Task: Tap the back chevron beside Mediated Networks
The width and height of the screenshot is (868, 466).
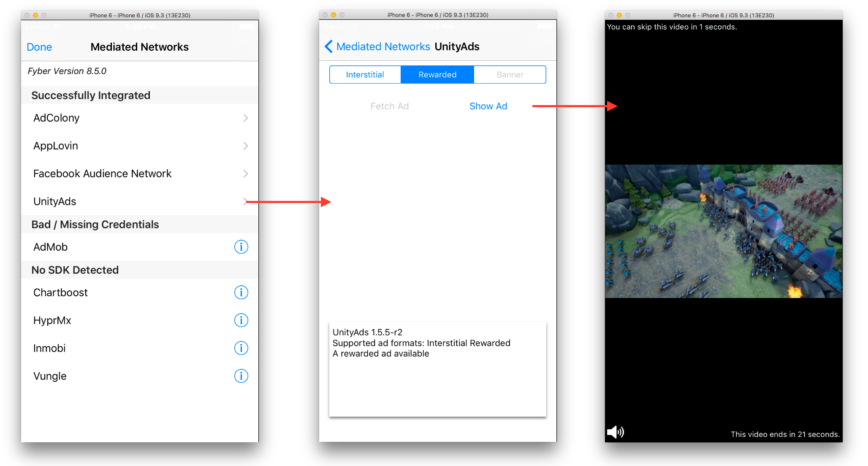Action: click(x=328, y=46)
